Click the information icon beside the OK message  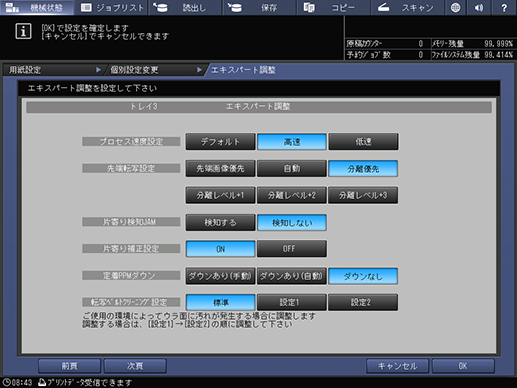pos(23,31)
